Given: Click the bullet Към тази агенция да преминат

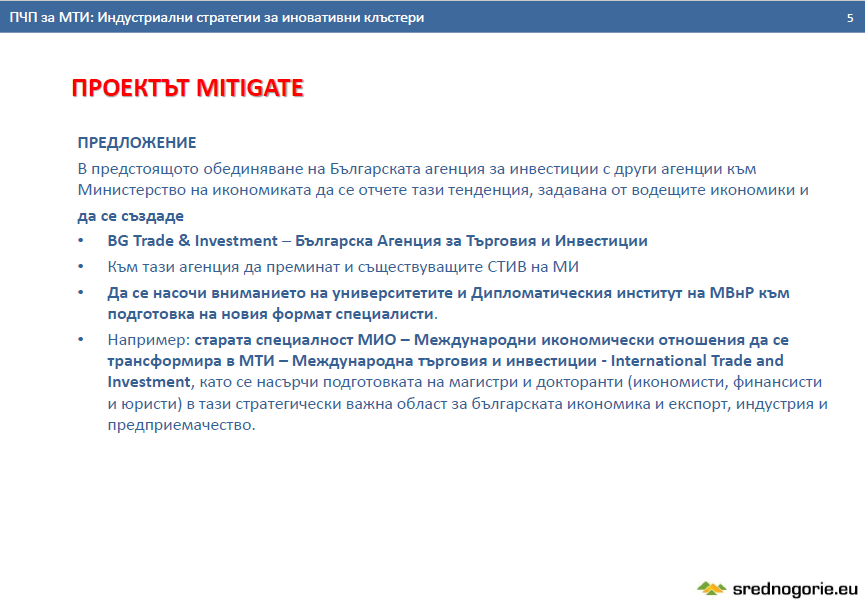Looking at the screenshot, I should pyautogui.click(x=343, y=267).
